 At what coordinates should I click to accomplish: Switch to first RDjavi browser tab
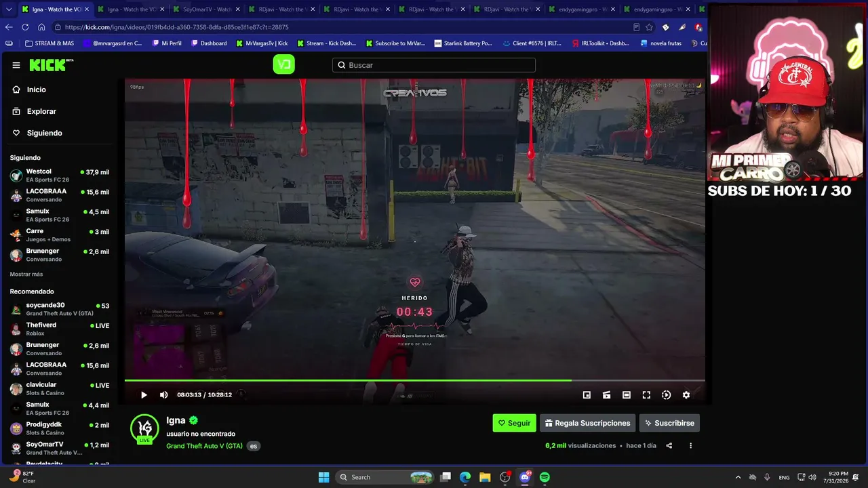click(x=281, y=9)
